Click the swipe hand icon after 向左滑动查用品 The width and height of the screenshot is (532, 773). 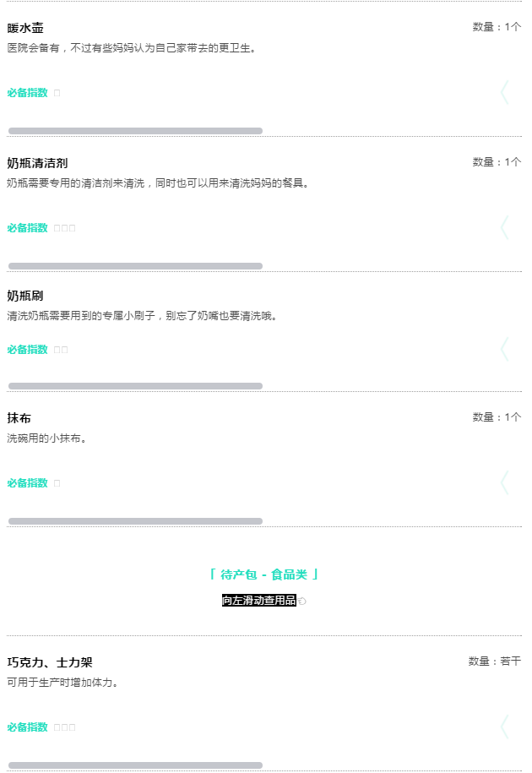(x=301, y=601)
